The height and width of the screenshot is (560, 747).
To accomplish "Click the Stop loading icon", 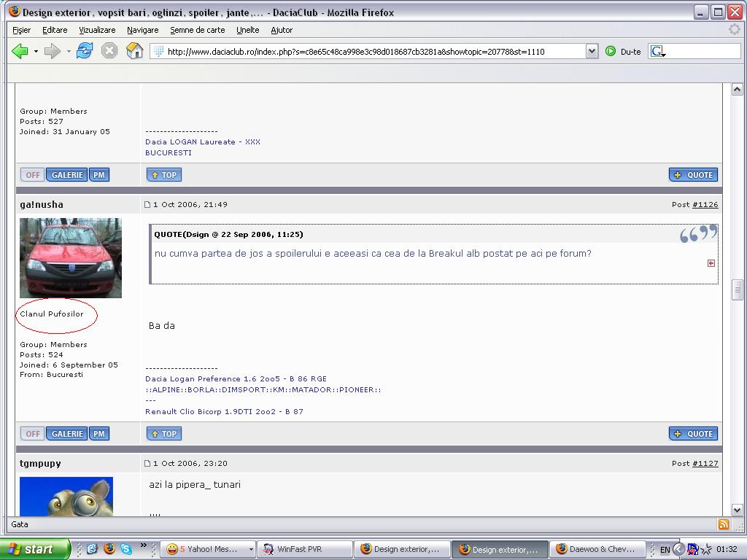I will (x=109, y=51).
